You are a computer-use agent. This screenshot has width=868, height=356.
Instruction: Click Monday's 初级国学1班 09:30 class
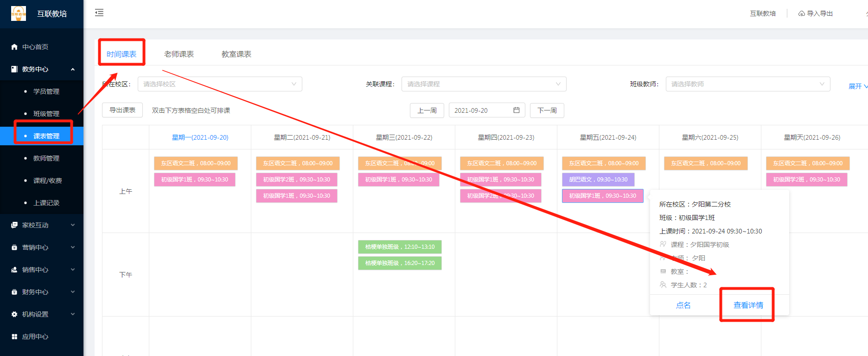(x=195, y=180)
